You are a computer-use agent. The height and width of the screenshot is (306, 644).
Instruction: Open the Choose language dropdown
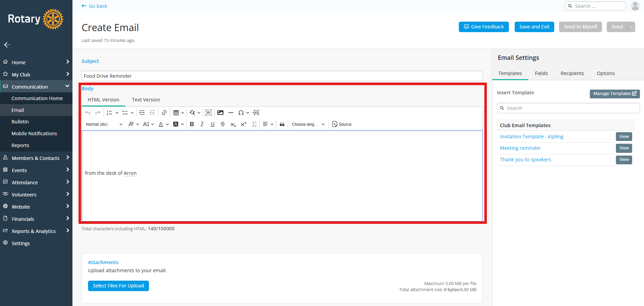(x=308, y=124)
